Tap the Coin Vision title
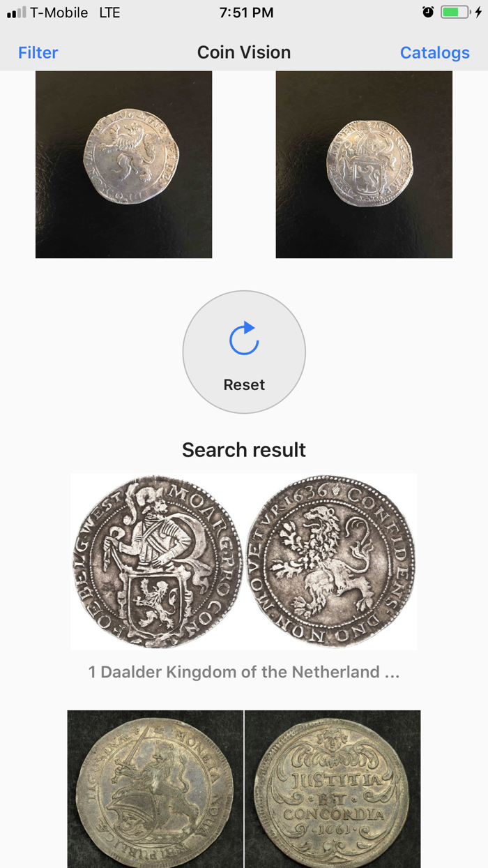This screenshot has width=488, height=868. click(x=243, y=52)
